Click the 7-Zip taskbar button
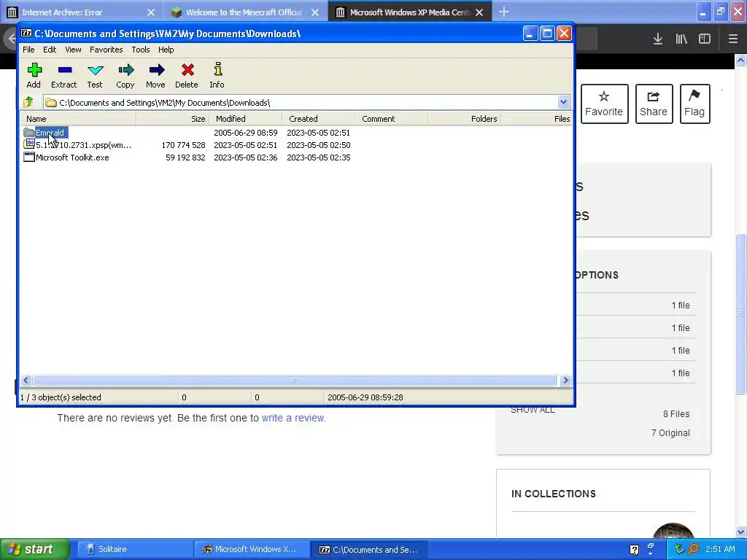Screen dimensions: 747x560 (x=369, y=550)
